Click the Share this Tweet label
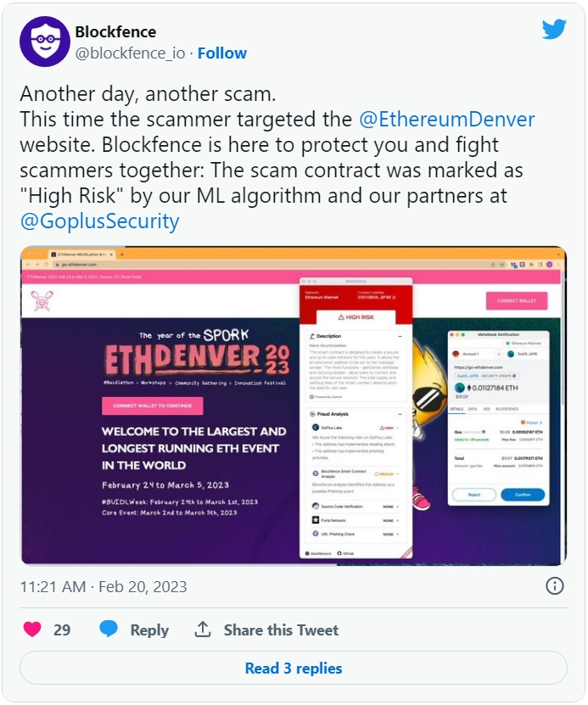The height and width of the screenshot is (705, 588). pyautogui.click(x=281, y=629)
